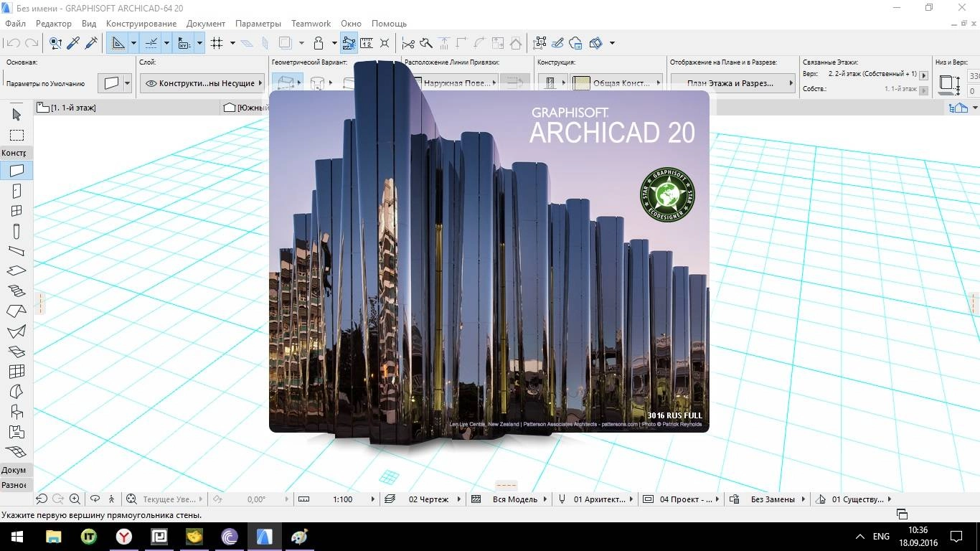Click the Redo arrow

32,43
